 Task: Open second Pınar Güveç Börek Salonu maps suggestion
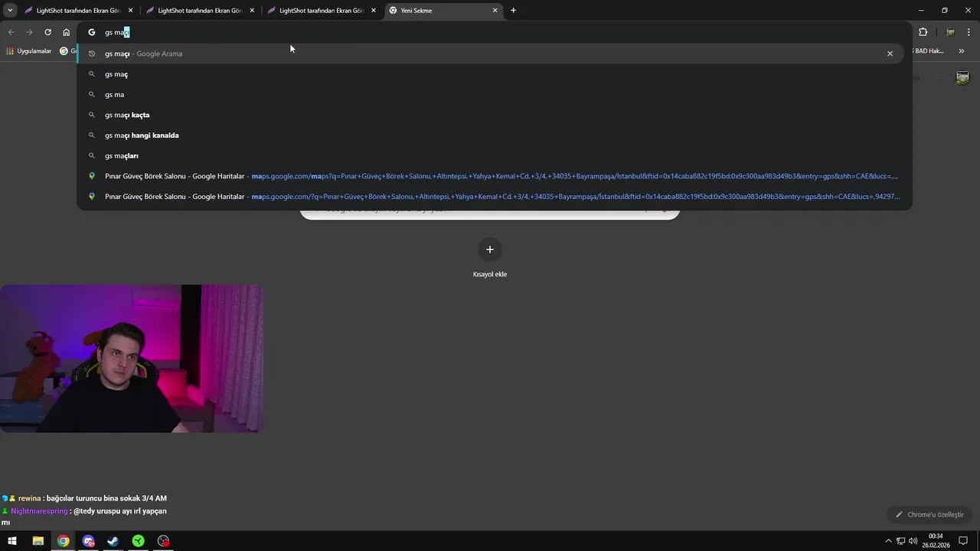point(490,196)
